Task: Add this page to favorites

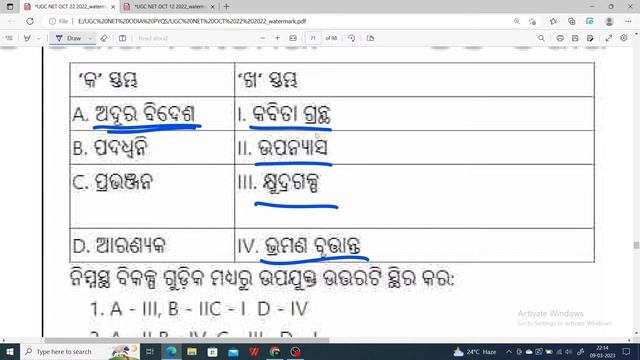Action: (532, 21)
